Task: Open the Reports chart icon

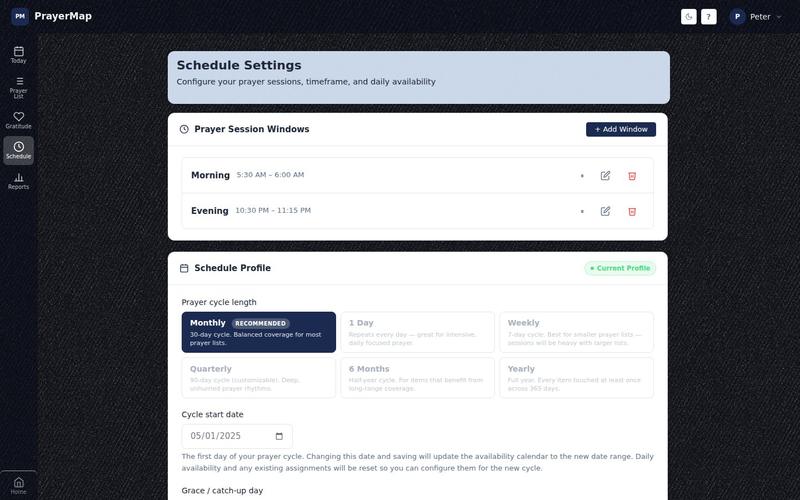Action: pyautogui.click(x=18, y=181)
